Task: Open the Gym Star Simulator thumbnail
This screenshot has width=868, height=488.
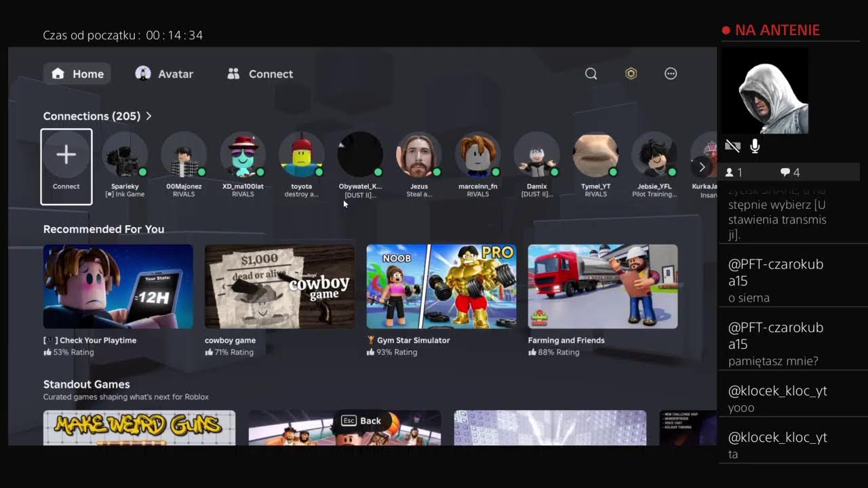Action: click(441, 286)
